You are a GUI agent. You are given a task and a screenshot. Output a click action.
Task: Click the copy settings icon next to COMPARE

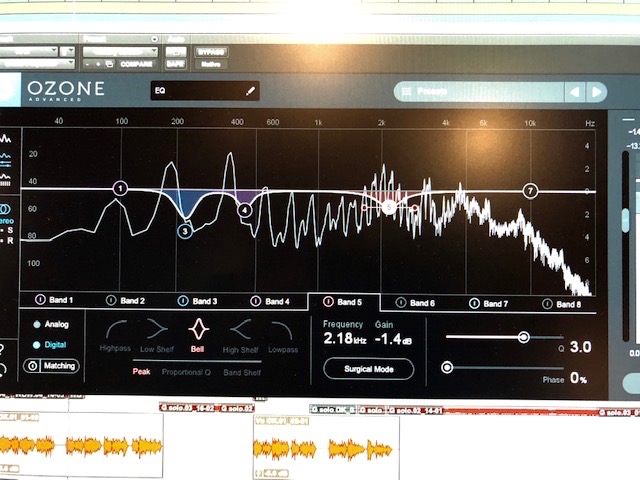pos(109,64)
